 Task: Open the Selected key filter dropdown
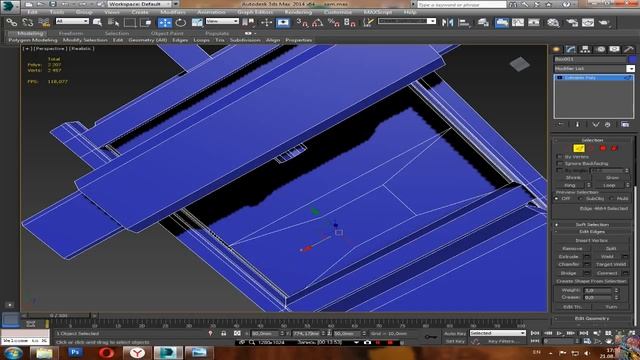(x=498, y=333)
